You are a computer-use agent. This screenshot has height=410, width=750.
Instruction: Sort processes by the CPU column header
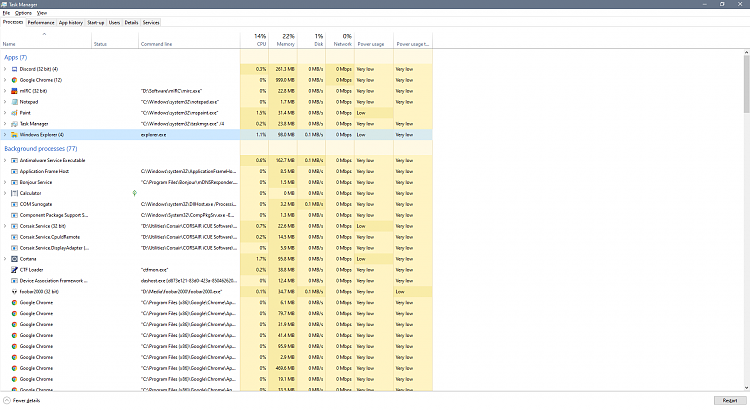254,40
